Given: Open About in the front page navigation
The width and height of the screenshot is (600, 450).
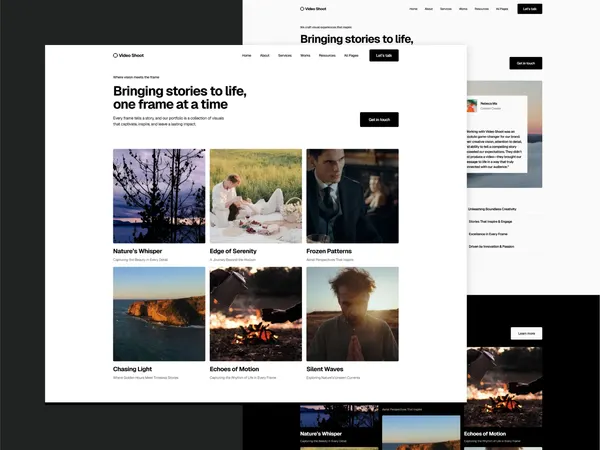Looking at the screenshot, I should click(x=265, y=55).
